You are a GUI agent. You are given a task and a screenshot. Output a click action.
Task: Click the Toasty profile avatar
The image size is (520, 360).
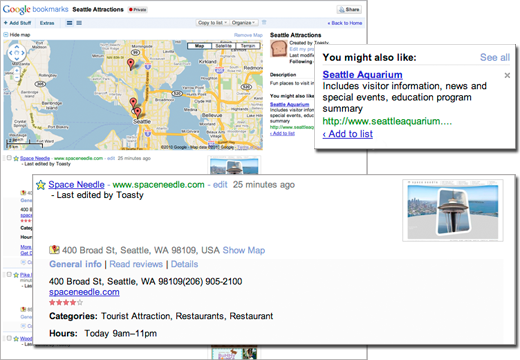[278, 49]
